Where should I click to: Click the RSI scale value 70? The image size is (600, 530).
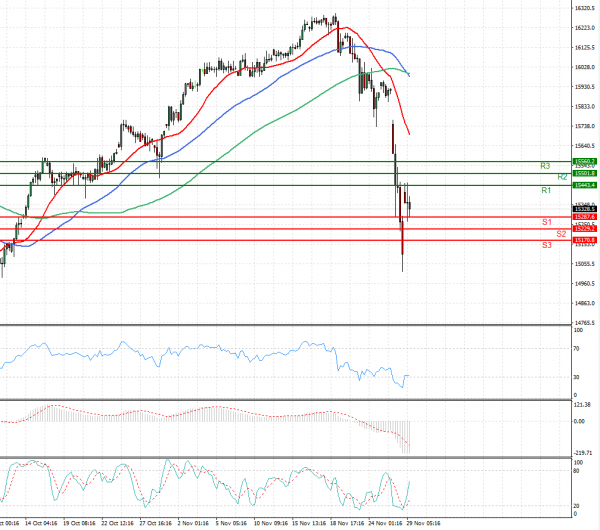coord(578,349)
